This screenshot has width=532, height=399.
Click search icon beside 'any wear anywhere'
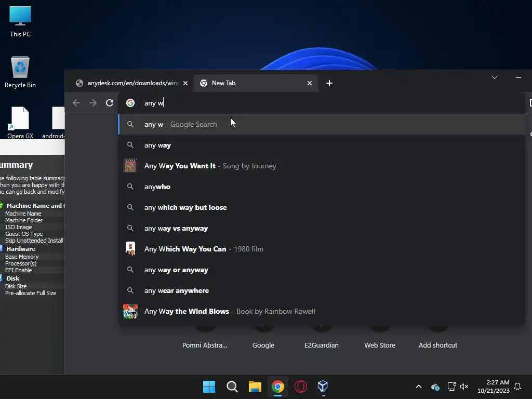pos(130,290)
